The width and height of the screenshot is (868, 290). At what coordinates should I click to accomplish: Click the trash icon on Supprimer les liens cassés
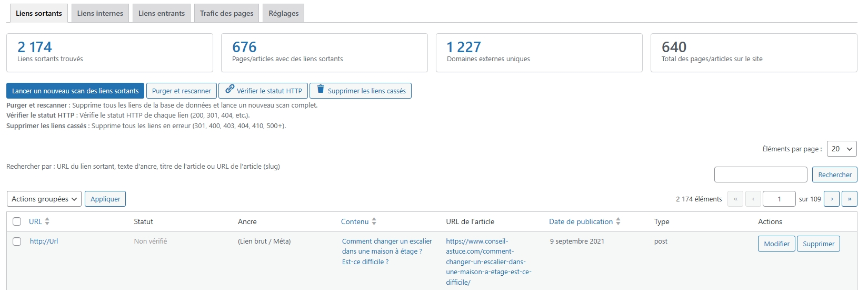click(x=321, y=89)
